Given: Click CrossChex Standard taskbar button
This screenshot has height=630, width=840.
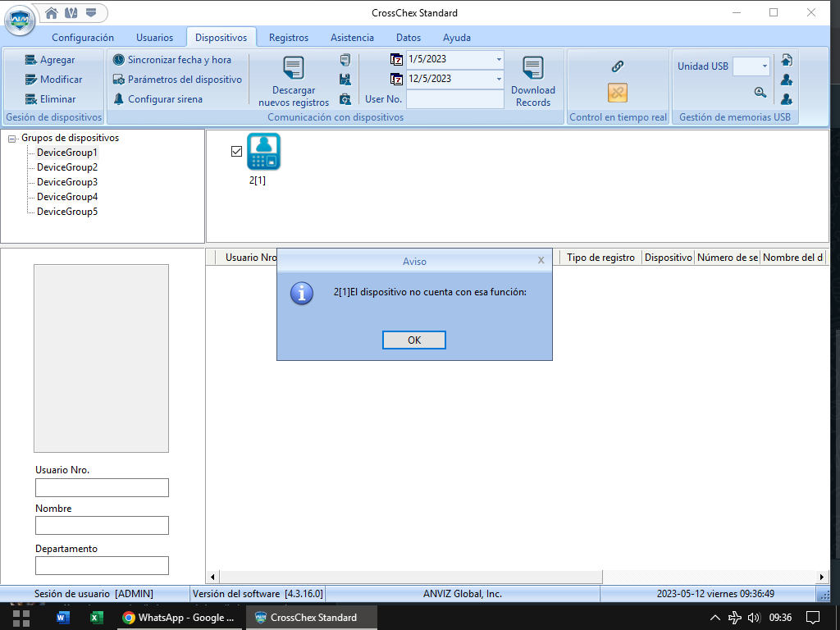Looking at the screenshot, I should point(311,618).
